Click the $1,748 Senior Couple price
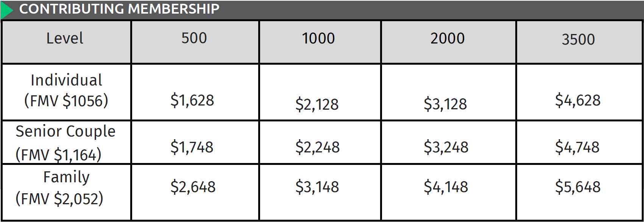Screen dimensions: 644x222 (x=192, y=147)
